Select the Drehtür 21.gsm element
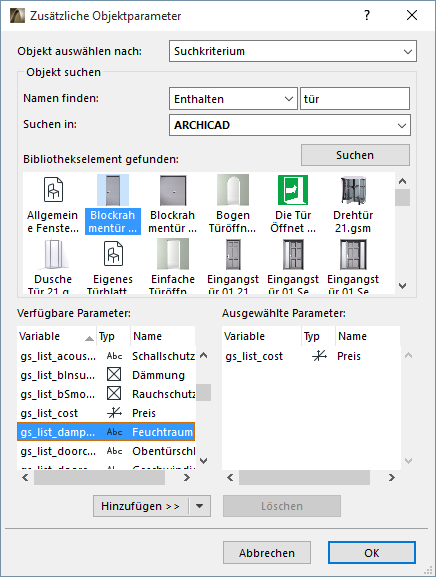 353,205
